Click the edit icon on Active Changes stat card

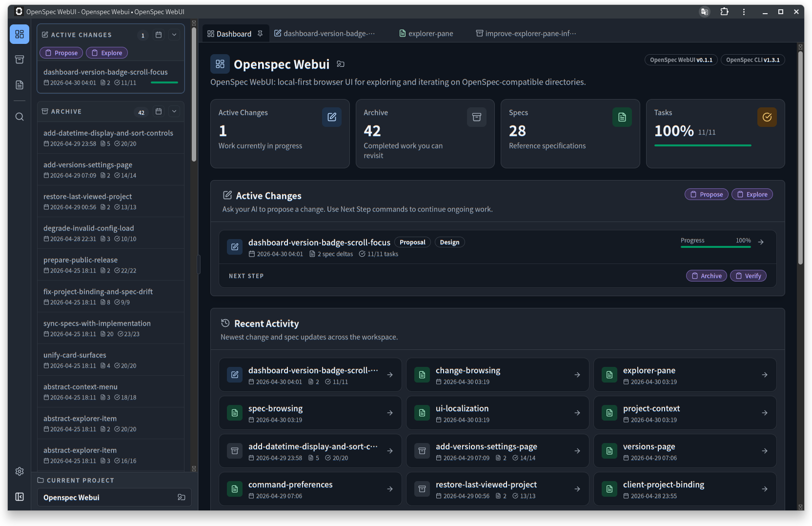pyautogui.click(x=332, y=117)
